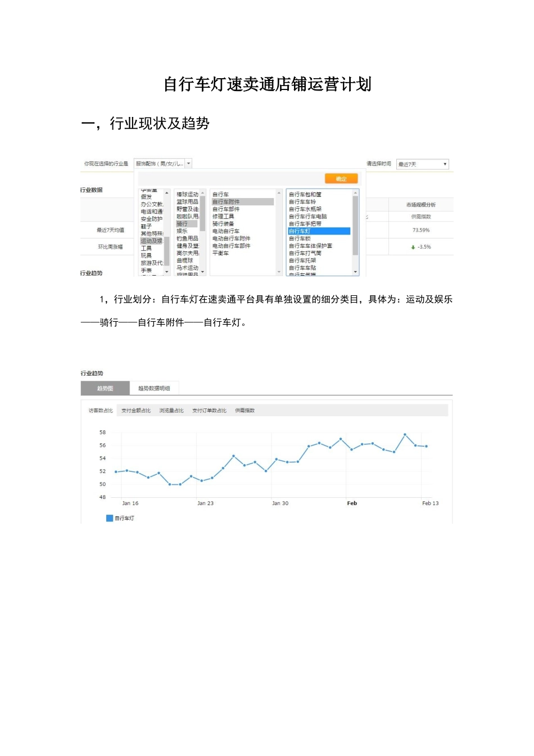This screenshot has height=756, width=534.
Task: Select 自行车灯 in the category list
Action: (x=319, y=231)
